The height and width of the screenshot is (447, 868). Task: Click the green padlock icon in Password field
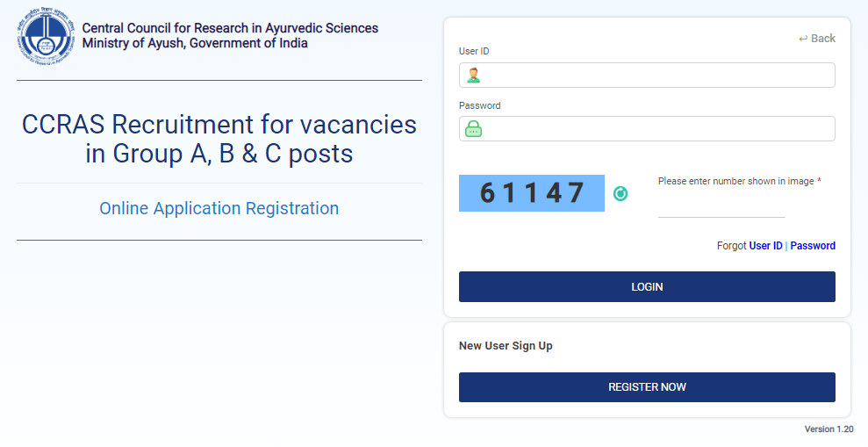[473, 129]
